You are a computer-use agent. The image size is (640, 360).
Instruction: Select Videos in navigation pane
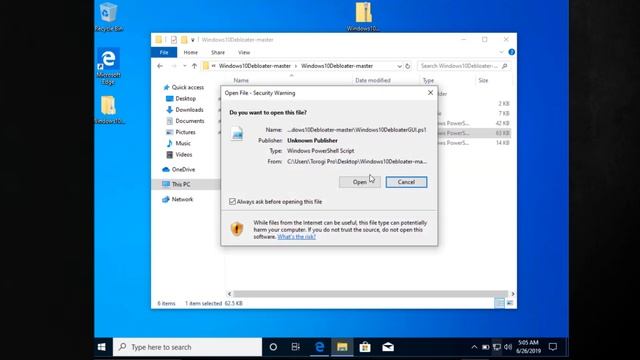(184, 155)
